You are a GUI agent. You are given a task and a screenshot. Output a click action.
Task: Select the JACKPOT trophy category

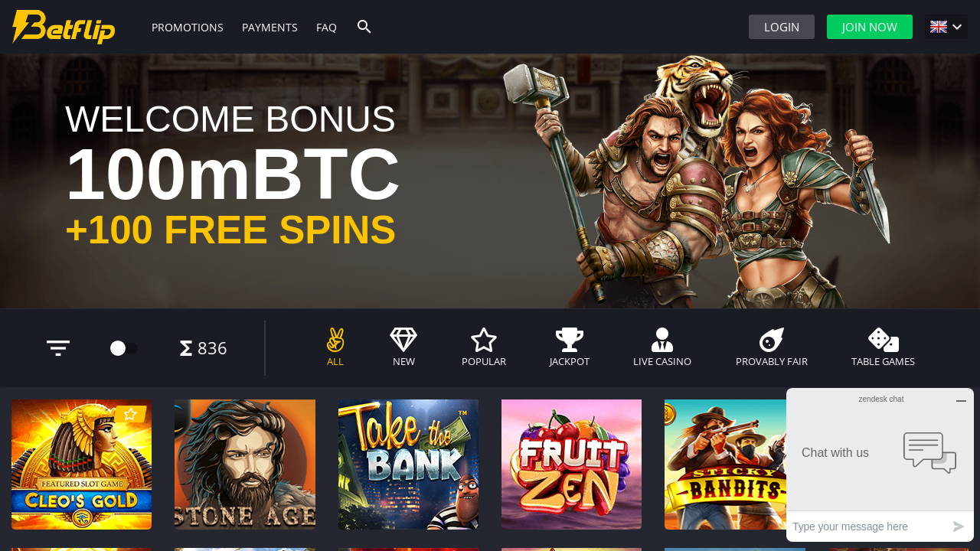[x=570, y=347]
